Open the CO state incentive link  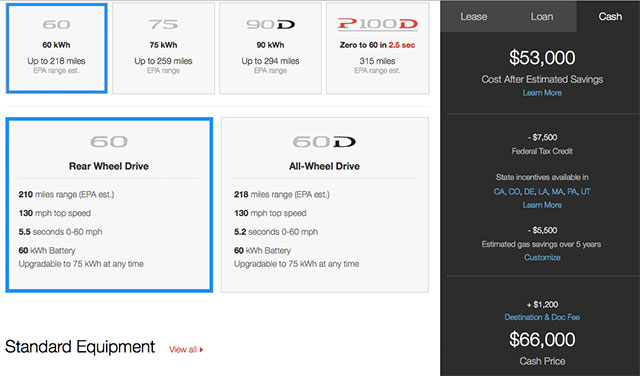coord(514,191)
